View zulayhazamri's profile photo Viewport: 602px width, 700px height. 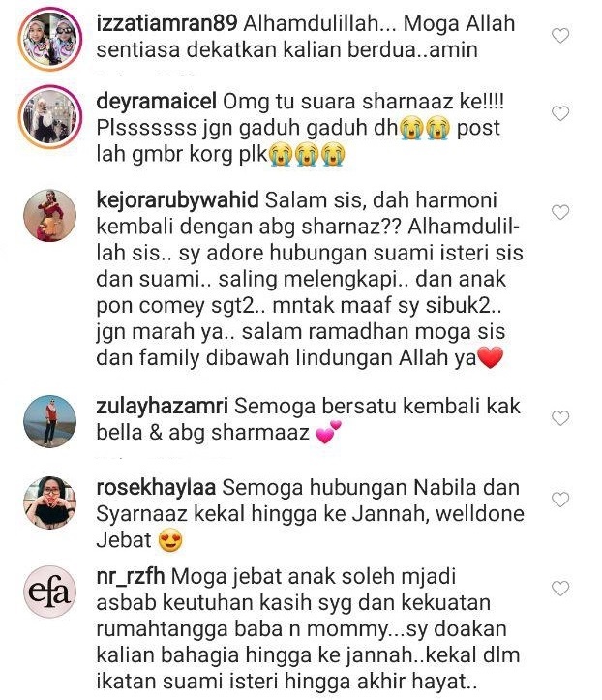point(49,421)
